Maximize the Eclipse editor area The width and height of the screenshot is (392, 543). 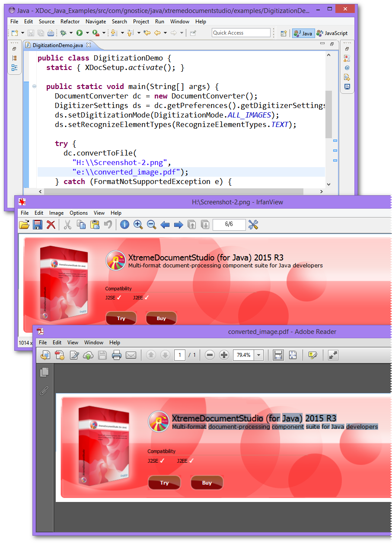pos(332,44)
